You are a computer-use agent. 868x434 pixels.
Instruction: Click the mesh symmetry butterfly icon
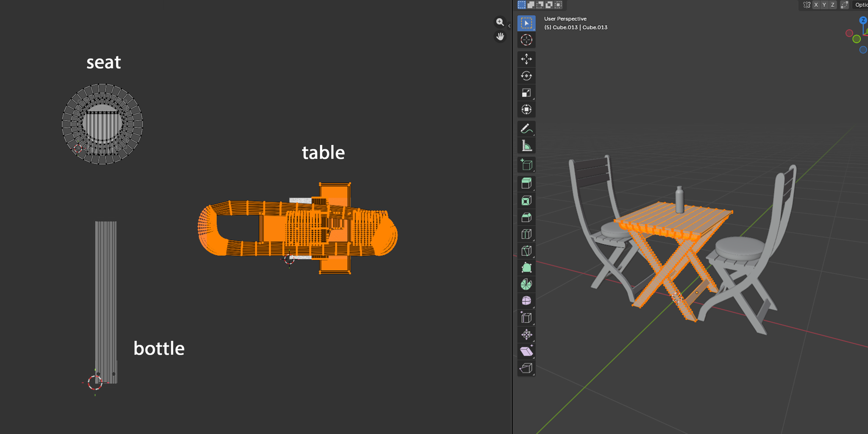(807, 5)
